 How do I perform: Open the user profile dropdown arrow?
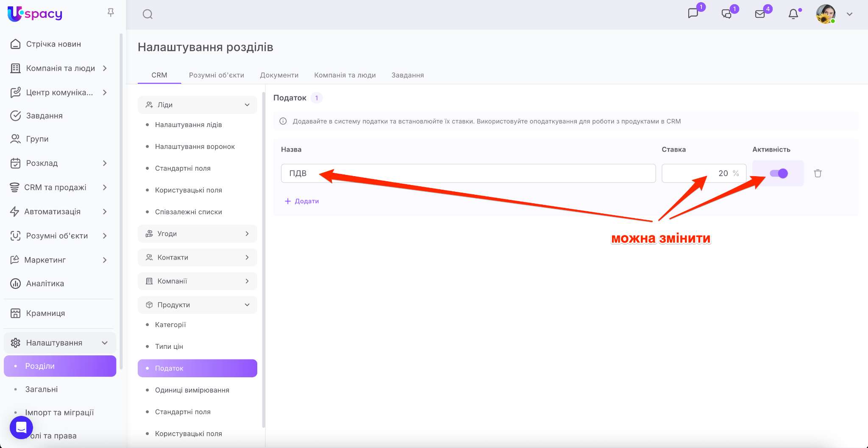coord(849,14)
